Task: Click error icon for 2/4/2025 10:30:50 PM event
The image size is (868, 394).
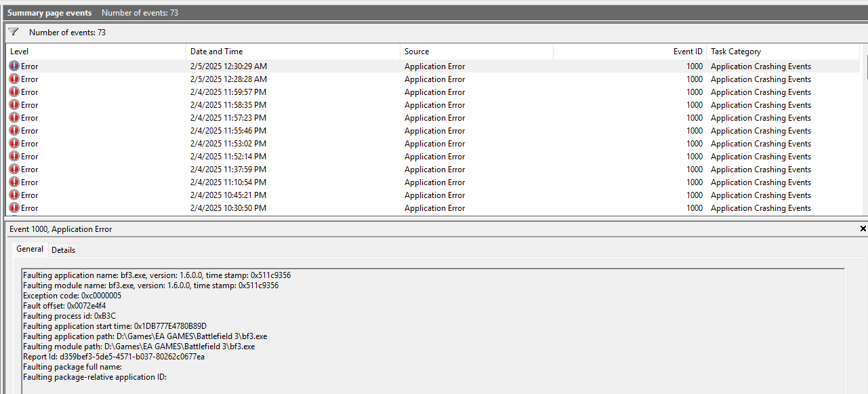Action: [14, 208]
